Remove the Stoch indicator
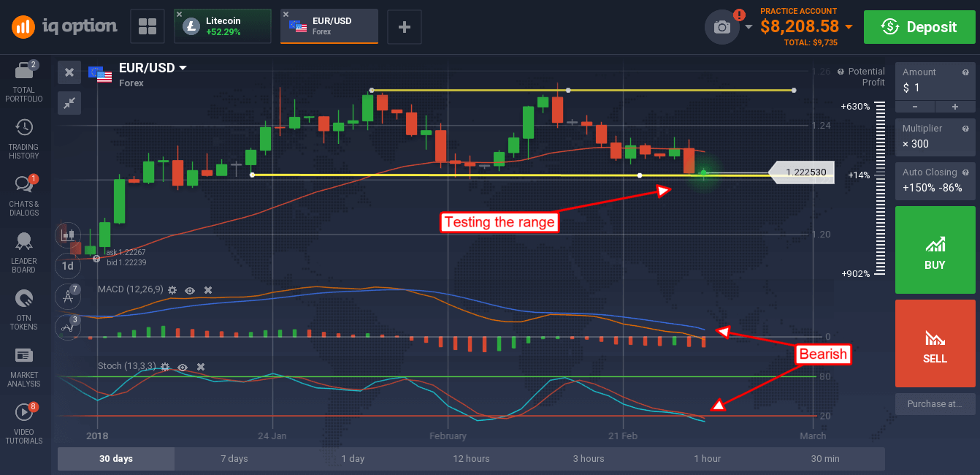The width and height of the screenshot is (980, 475). (201, 367)
